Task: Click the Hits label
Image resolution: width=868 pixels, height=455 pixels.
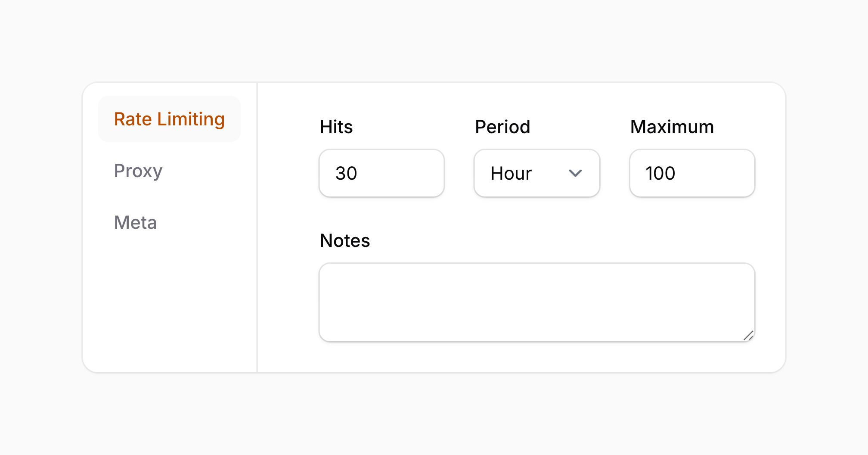Action: click(x=335, y=126)
